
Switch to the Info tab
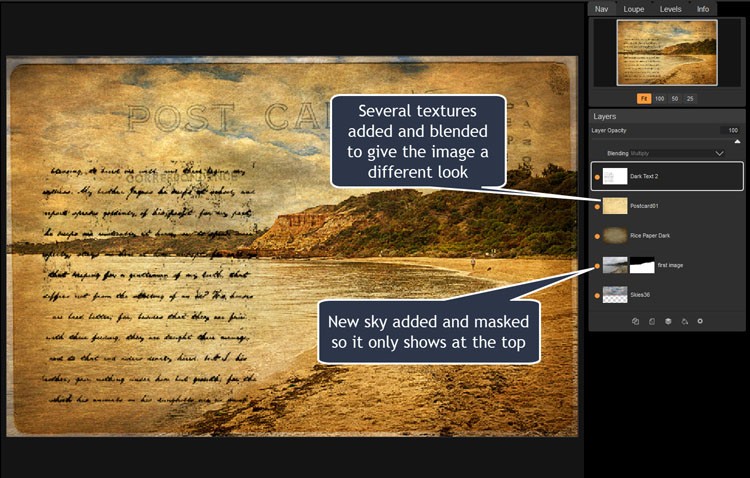[703, 9]
